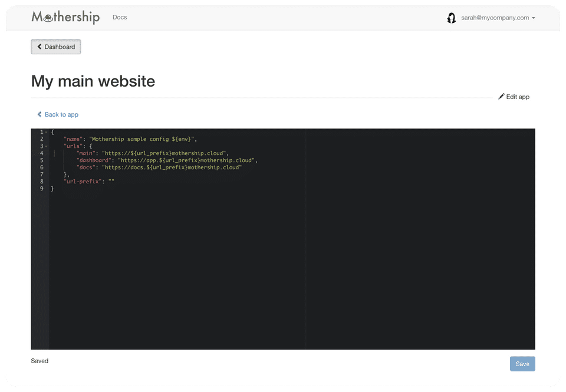Click the left chevron beside Back to app
The image size is (566, 392).
coord(40,114)
